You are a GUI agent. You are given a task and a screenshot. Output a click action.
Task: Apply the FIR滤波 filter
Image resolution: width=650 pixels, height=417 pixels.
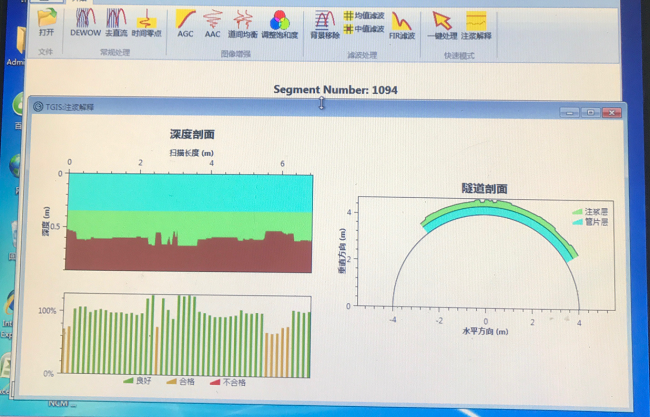pos(401,21)
